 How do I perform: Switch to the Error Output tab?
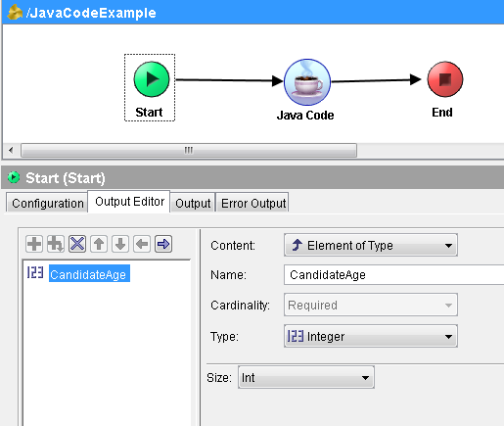tap(253, 203)
